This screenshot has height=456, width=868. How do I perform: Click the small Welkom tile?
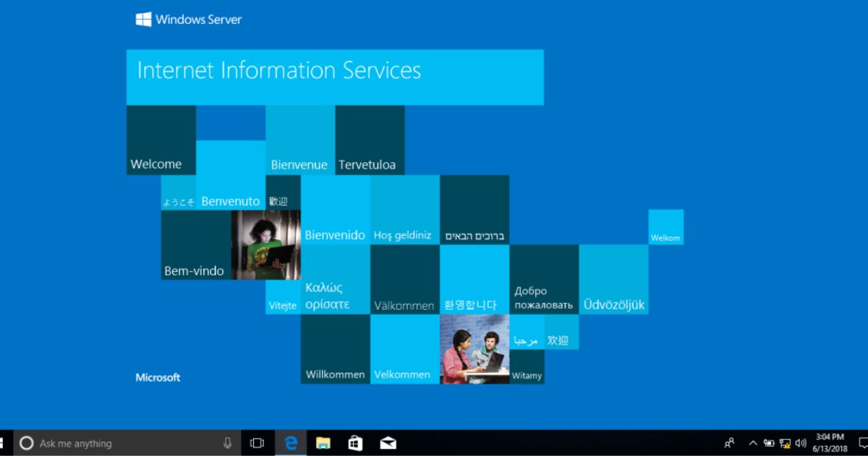(665, 227)
